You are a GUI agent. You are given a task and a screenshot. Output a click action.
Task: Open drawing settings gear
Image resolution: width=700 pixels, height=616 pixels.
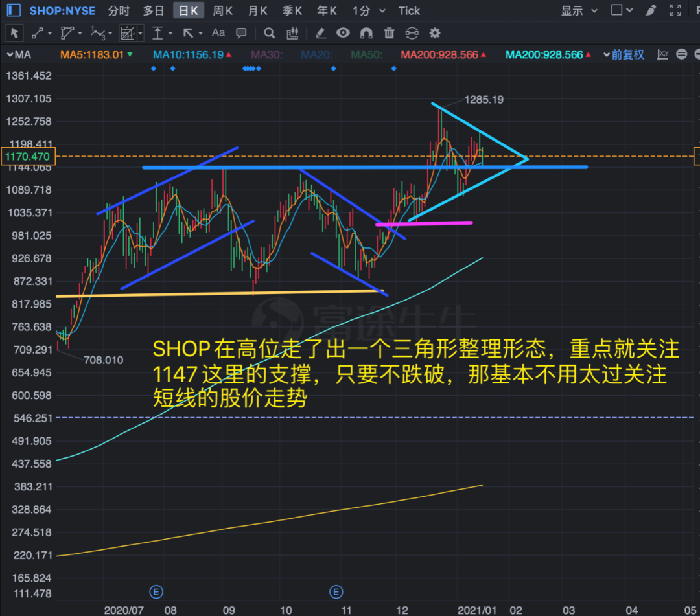tap(435, 33)
